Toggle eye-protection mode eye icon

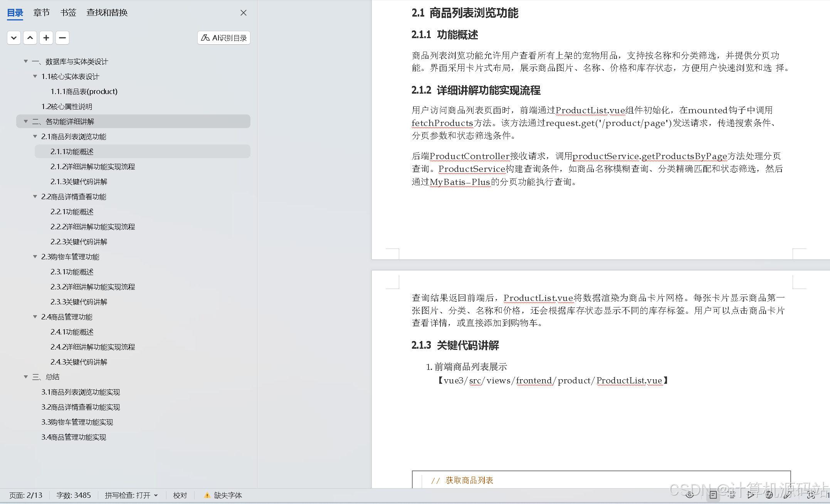tap(690, 495)
